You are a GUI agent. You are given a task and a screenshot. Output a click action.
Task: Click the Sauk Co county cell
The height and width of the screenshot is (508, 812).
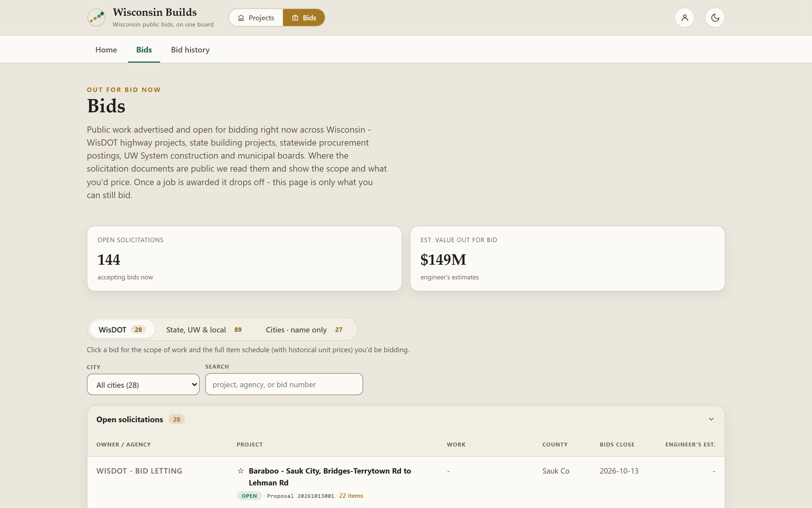(x=556, y=471)
